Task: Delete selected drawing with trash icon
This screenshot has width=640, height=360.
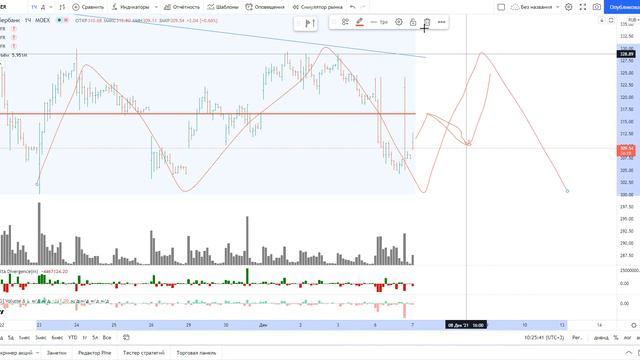Action: click(x=427, y=22)
